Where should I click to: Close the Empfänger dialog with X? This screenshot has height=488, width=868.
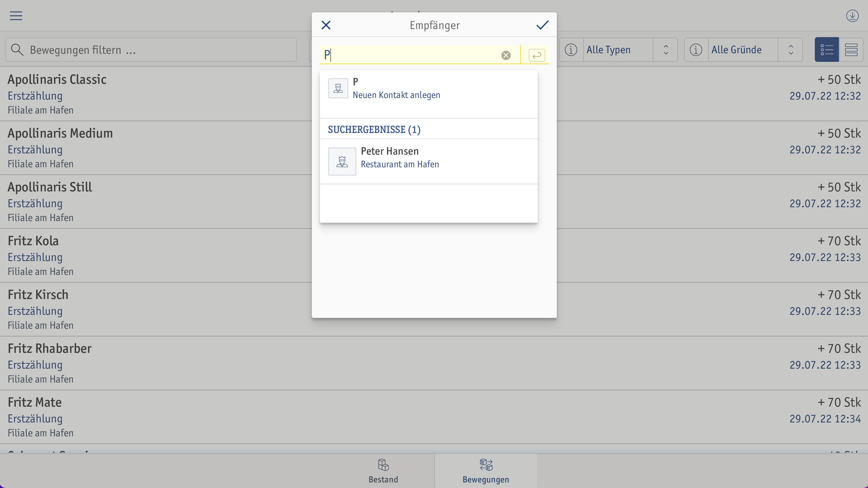326,25
